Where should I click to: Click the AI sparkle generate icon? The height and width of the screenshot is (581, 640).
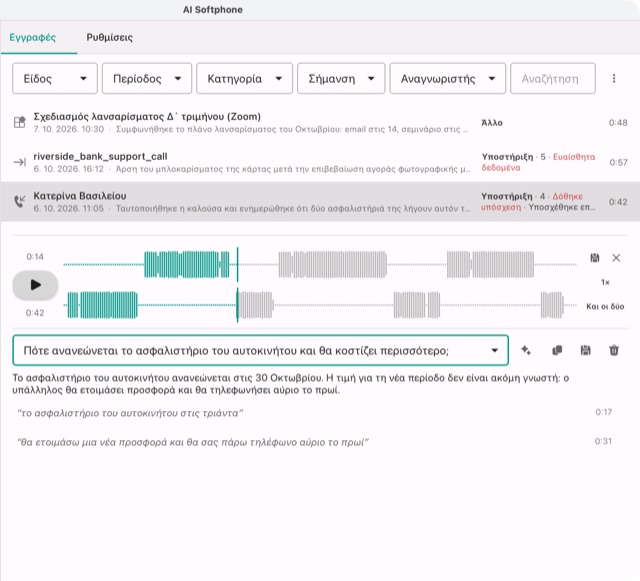[526, 350]
